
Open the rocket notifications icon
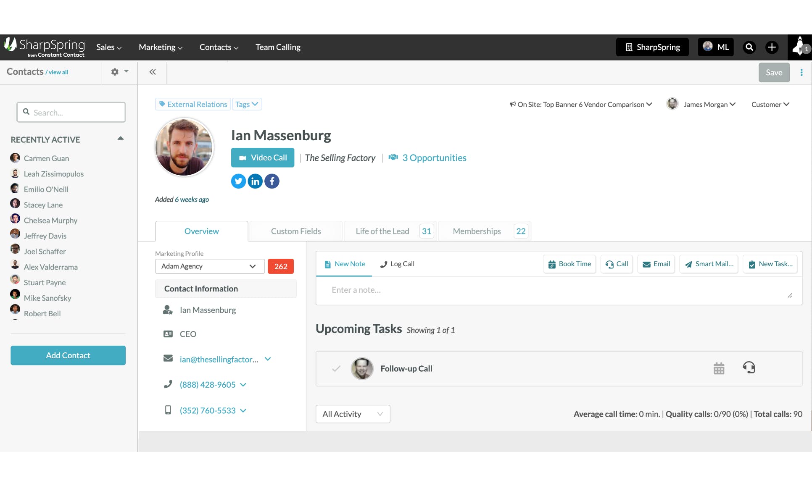(x=799, y=47)
